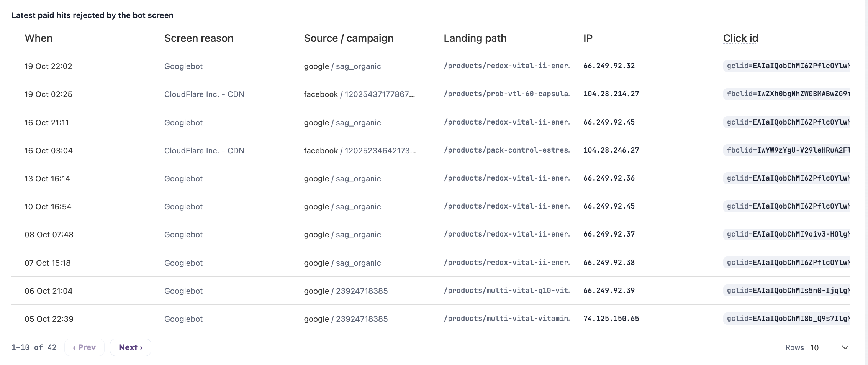The width and height of the screenshot is (868, 365).
Task: Click IP address 66.249.92.32
Action: [x=609, y=66]
